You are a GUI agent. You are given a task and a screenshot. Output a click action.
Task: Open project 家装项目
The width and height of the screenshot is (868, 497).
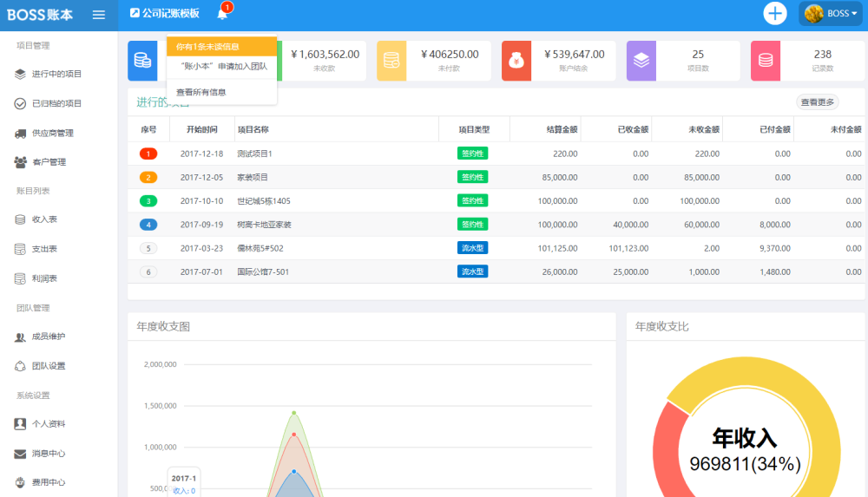[253, 178]
